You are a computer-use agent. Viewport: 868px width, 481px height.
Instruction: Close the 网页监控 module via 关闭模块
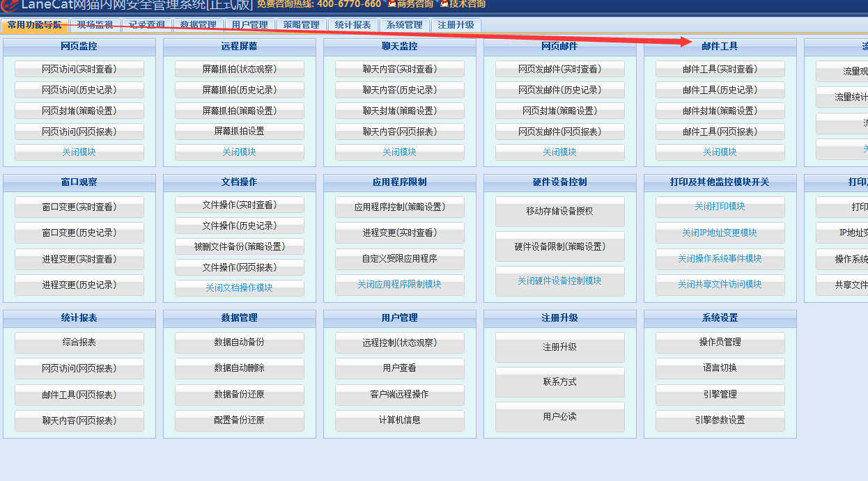tap(79, 152)
